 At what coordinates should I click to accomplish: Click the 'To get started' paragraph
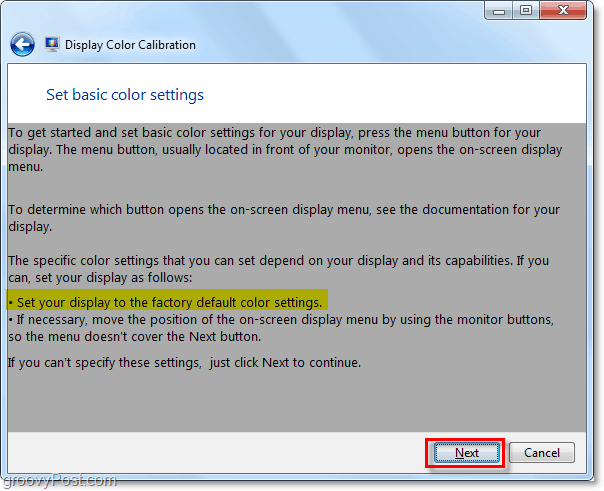pos(285,149)
